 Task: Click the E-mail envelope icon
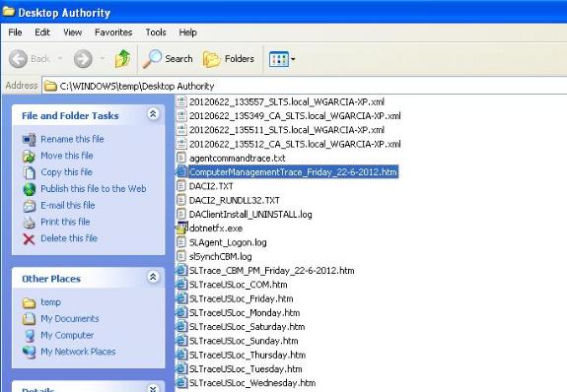coord(29,206)
